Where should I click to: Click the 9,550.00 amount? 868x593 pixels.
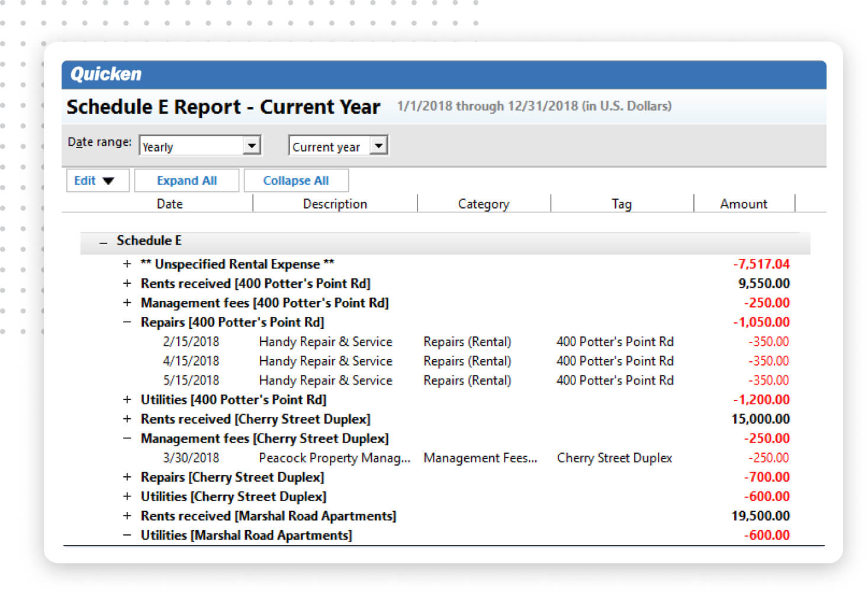764,284
